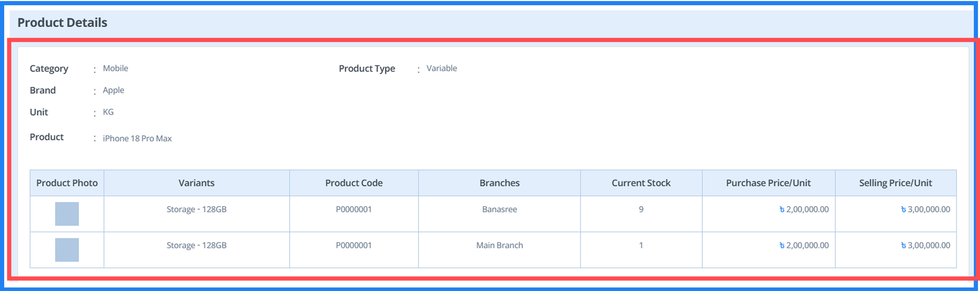980x291 pixels.
Task: Click the Banasree row selling price
Action: (x=925, y=209)
